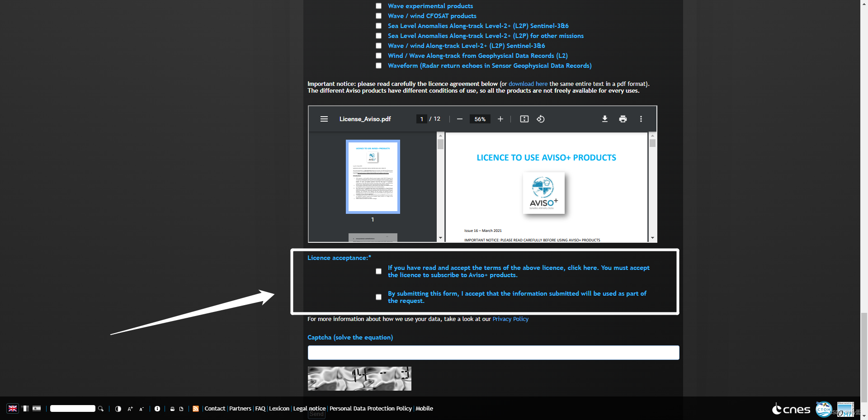Select the Waveform radar return echoes checkbox
The height and width of the screenshot is (420, 868).
[x=378, y=66]
